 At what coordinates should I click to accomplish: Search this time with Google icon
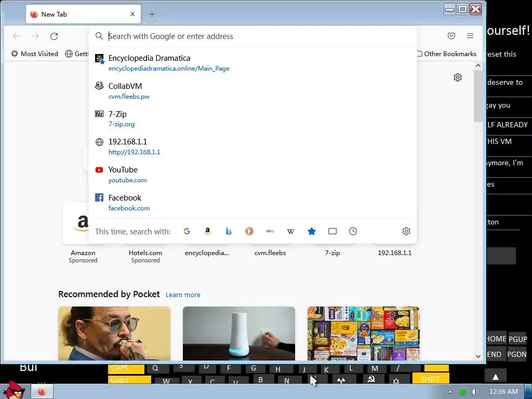click(187, 231)
